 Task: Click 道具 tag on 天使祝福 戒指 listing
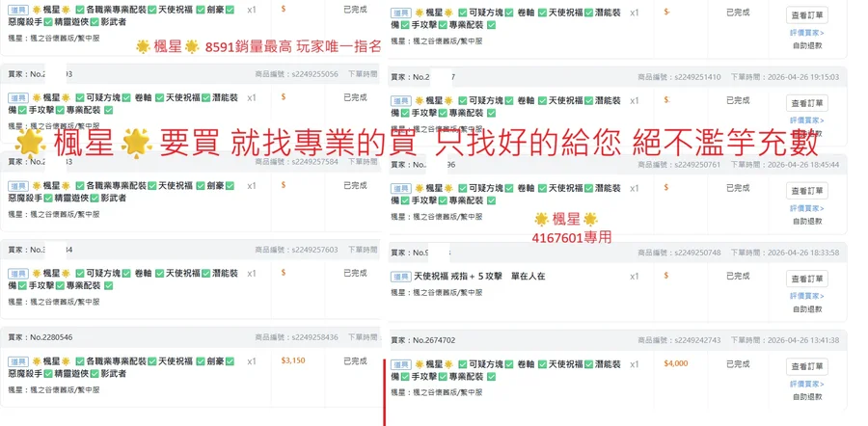[x=401, y=276]
